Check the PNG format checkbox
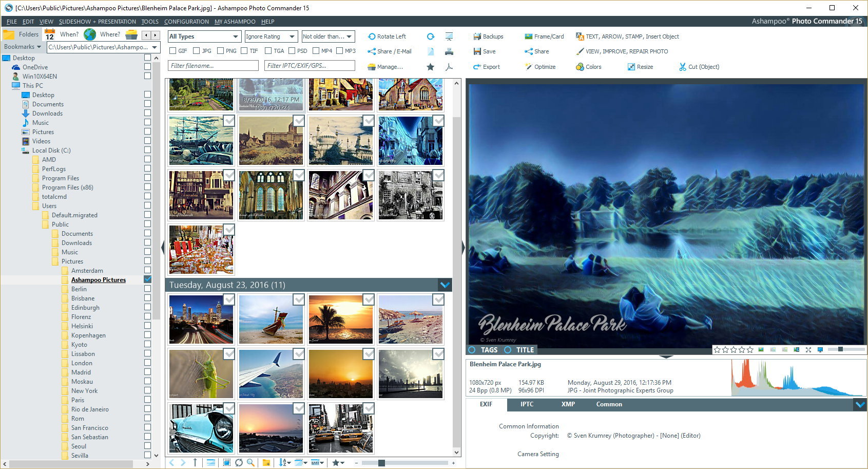Screen dimensions: 868x469 point(220,51)
